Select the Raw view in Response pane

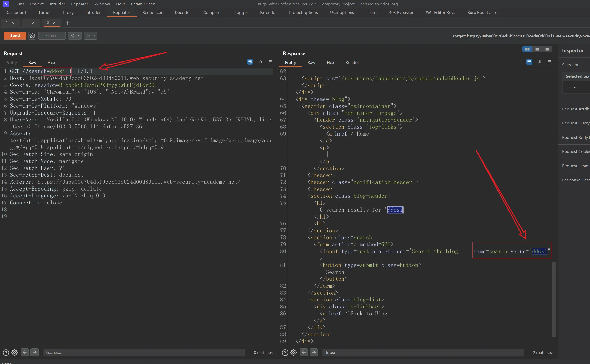tap(311, 62)
